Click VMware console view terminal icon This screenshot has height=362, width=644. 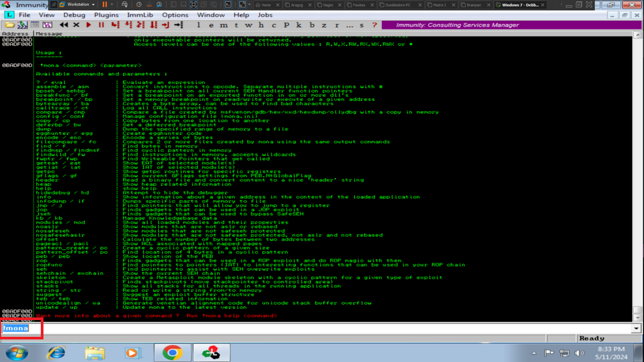[x=228, y=4]
